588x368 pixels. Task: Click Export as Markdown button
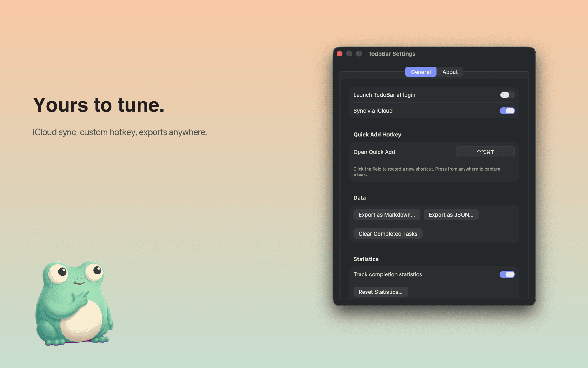click(x=386, y=215)
